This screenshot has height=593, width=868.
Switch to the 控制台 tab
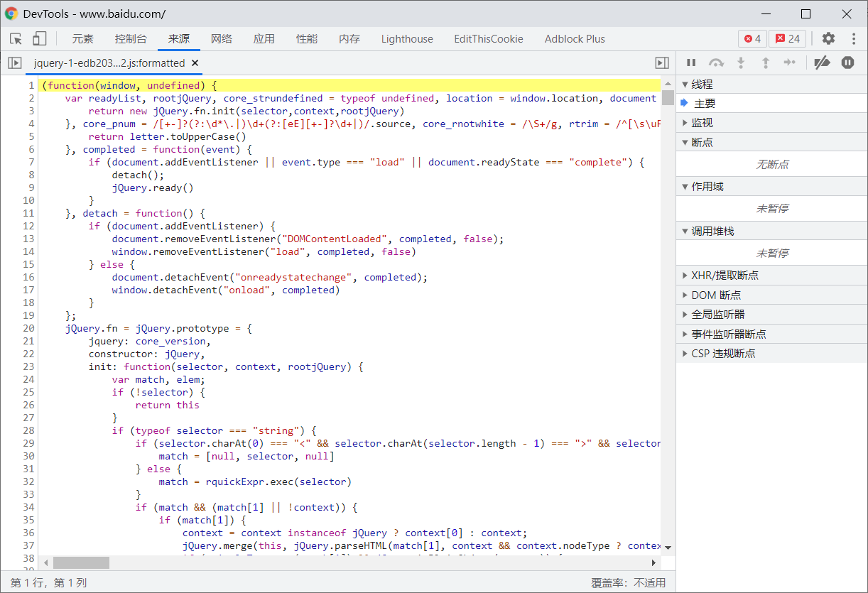click(x=131, y=39)
